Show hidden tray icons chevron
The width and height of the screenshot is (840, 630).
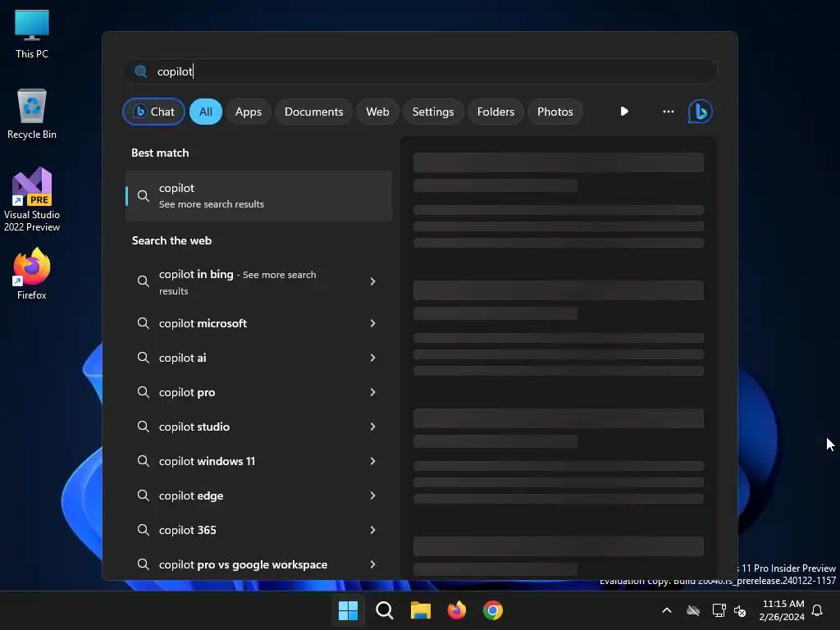tap(667, 610)
